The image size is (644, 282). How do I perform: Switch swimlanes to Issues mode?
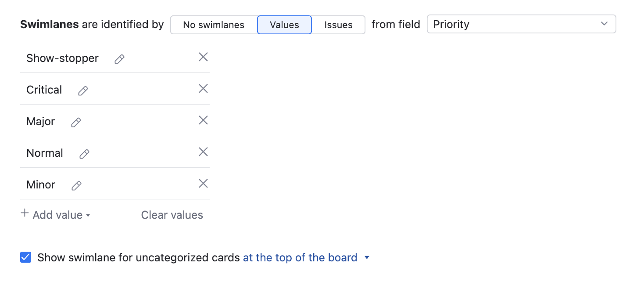click(x=338, y=25)
